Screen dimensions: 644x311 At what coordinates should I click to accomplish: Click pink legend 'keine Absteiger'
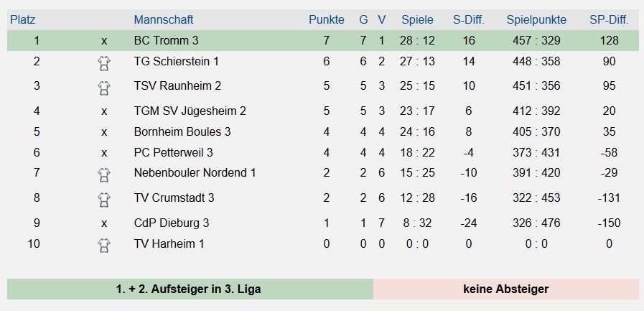(506, 289)
